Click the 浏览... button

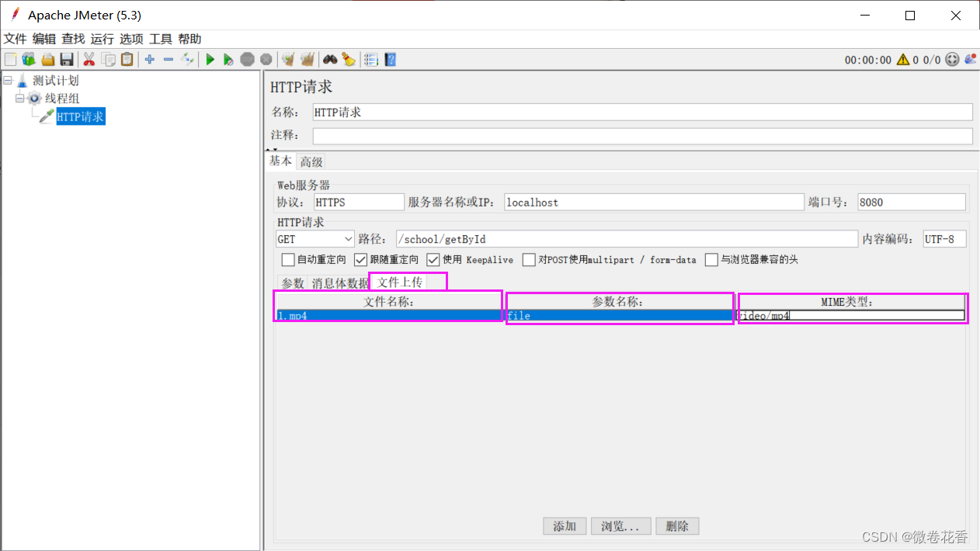pyautogui.click(x=620, y=526)
